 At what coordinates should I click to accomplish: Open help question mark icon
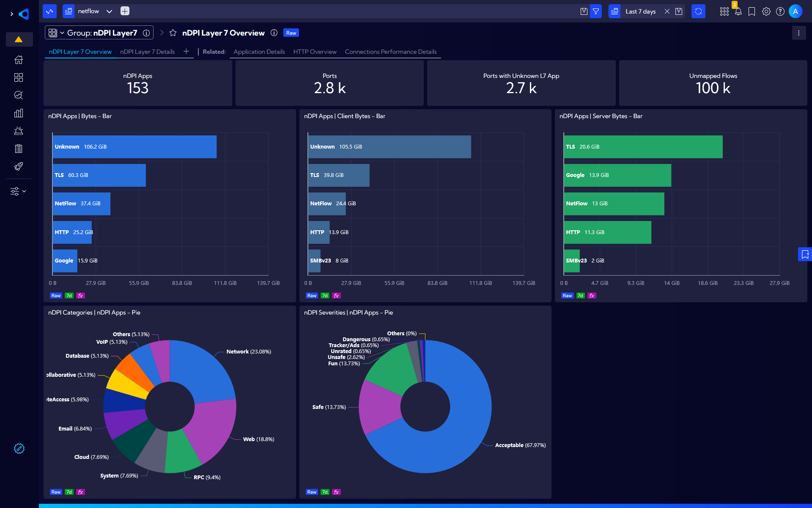coord(780,11)
